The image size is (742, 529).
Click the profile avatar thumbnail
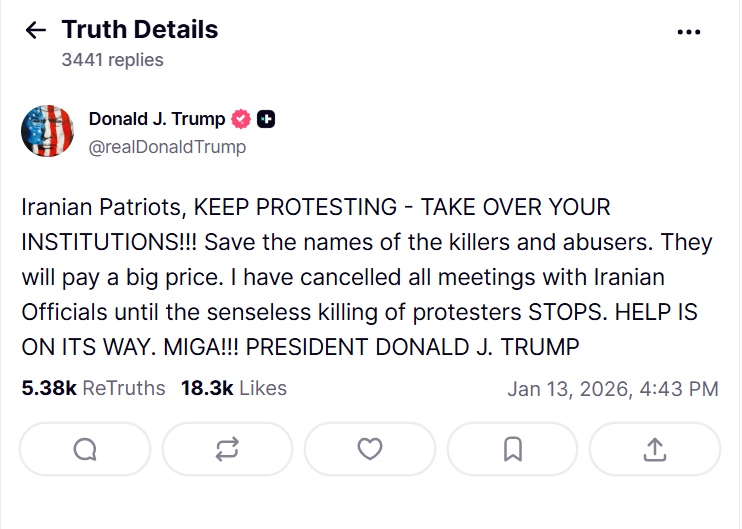(47, 131)
